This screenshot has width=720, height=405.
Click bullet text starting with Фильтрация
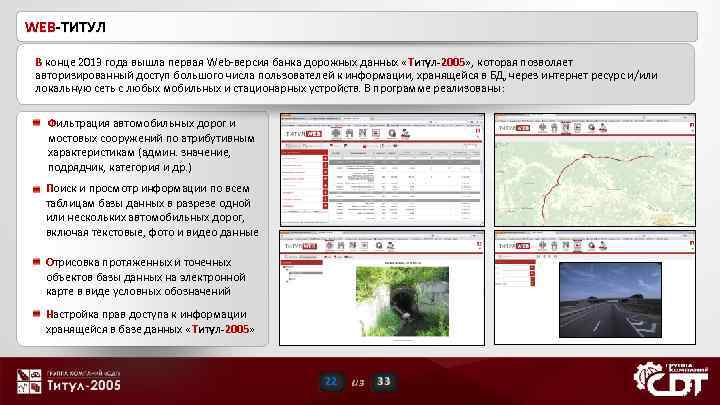click(x=151, y=145)
